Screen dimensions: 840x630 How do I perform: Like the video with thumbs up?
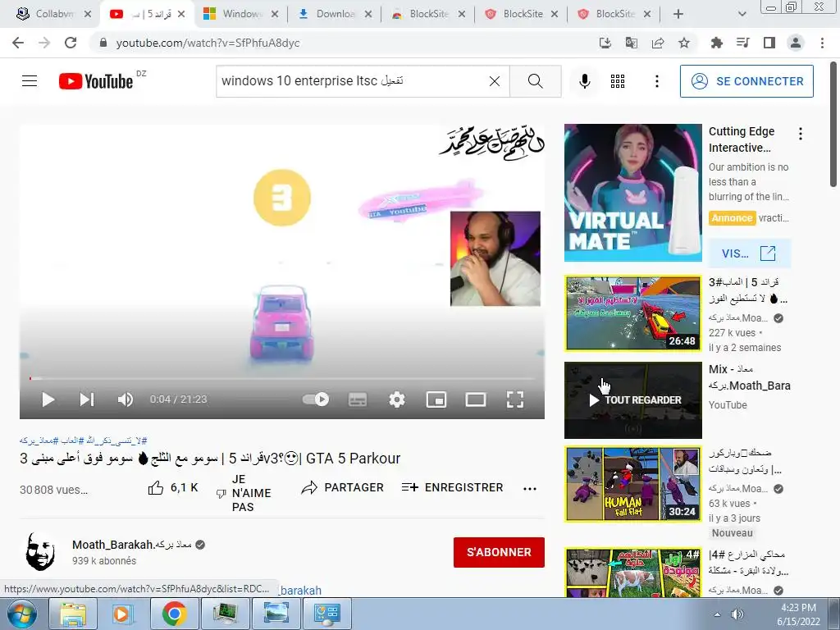pos(172,487)
